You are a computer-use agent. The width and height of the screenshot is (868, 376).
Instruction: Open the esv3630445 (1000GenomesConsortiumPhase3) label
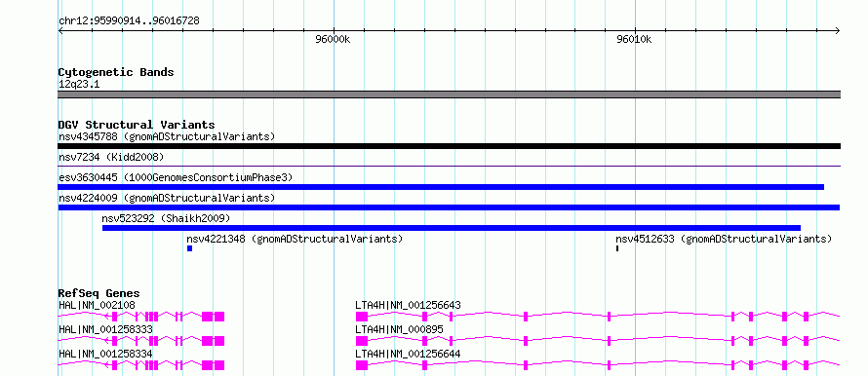pyautogui.click(x=176, y=177)
